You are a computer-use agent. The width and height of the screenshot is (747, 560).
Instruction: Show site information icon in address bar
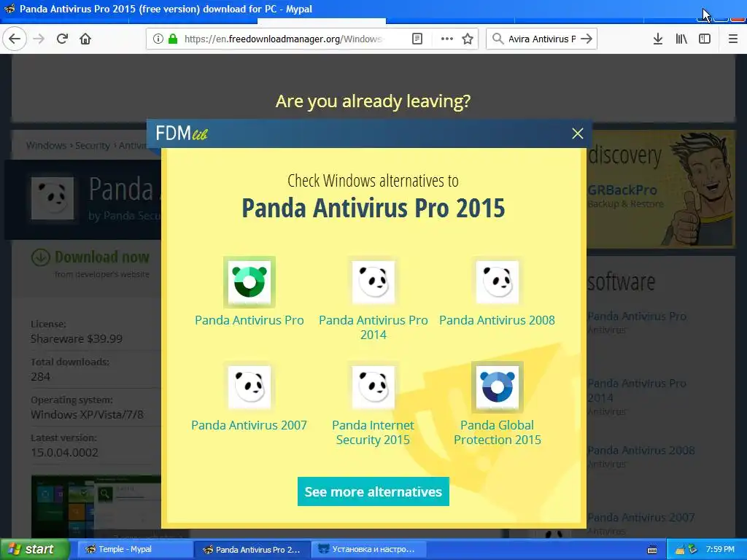click(x=158, y=39)
